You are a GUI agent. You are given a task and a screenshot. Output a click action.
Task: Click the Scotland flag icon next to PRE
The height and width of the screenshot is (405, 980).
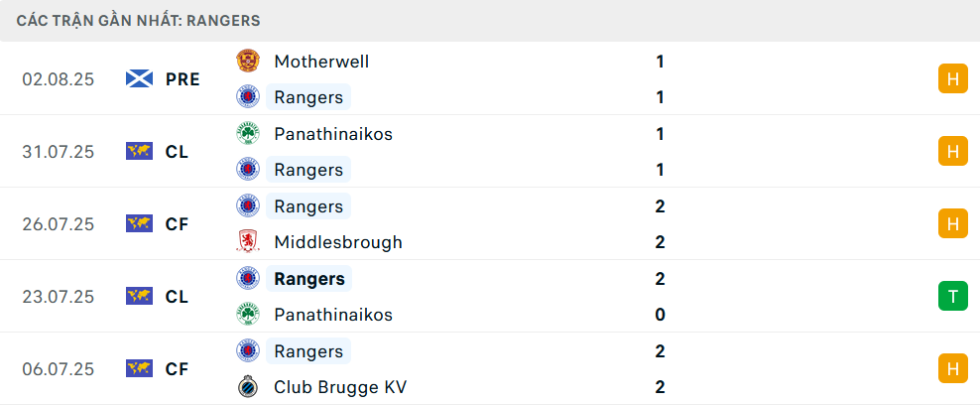pyautogui.click(x=140, y=78)
